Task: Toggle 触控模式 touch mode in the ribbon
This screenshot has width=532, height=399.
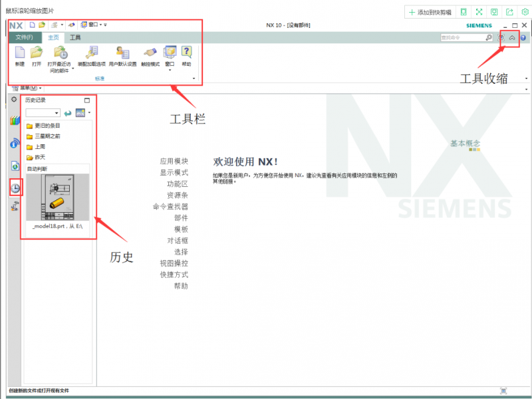Action: (150, 53)
